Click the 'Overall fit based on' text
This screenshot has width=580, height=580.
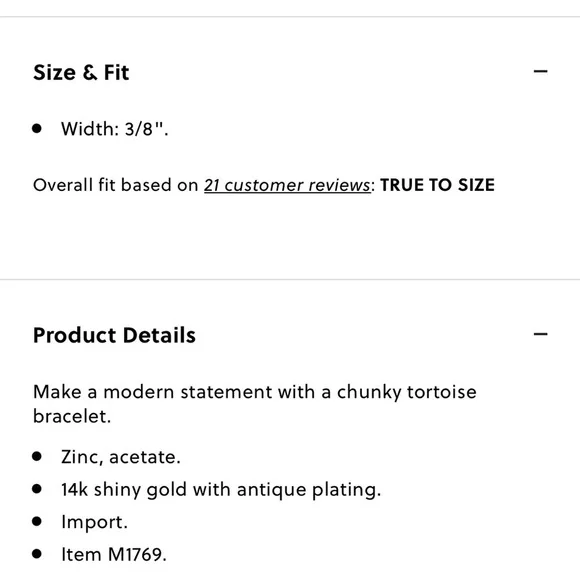coord(116,185)
